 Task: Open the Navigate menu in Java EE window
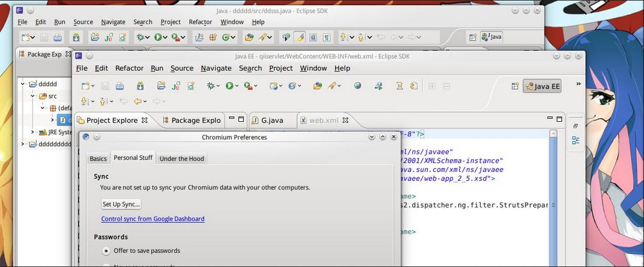coord(216,68)
